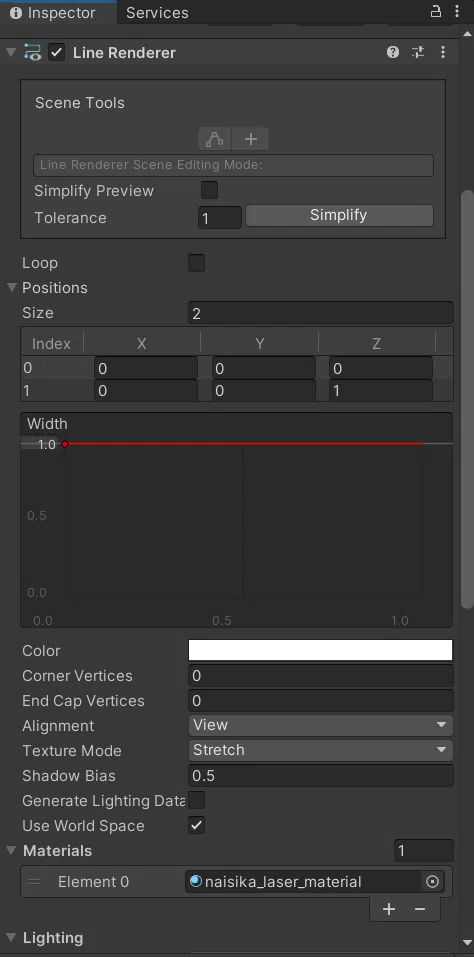Click the Shadow Bias input field

click(320, 776)
